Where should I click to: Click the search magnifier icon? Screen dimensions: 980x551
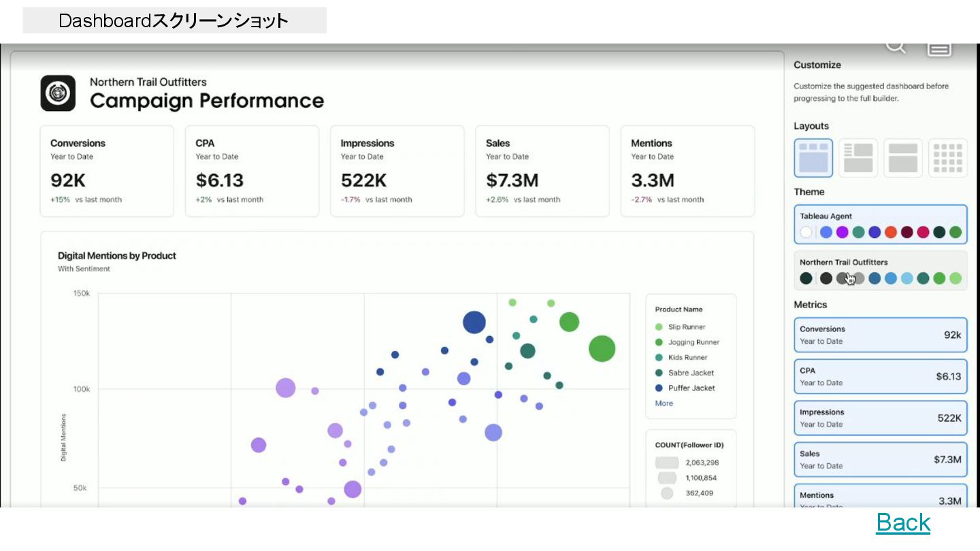(x=896, y=46)
